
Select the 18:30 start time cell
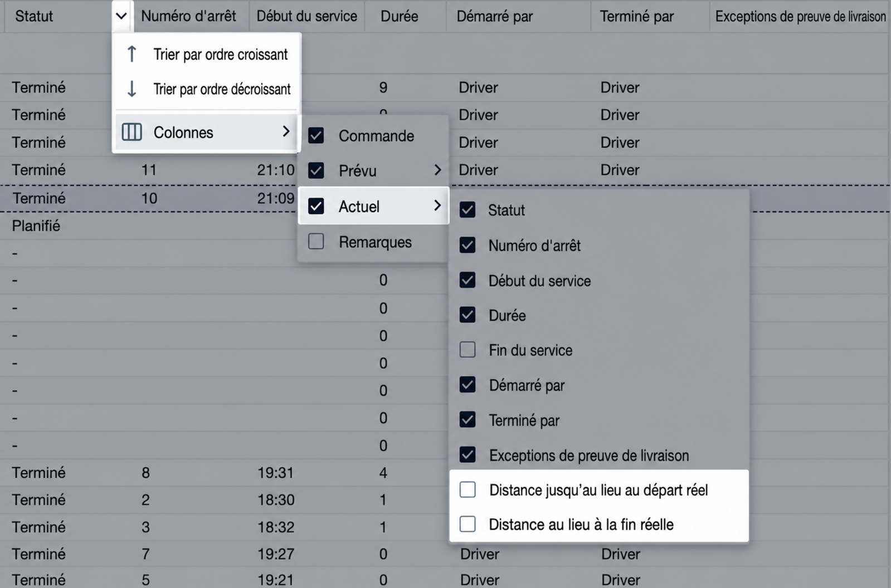point(275,500)
